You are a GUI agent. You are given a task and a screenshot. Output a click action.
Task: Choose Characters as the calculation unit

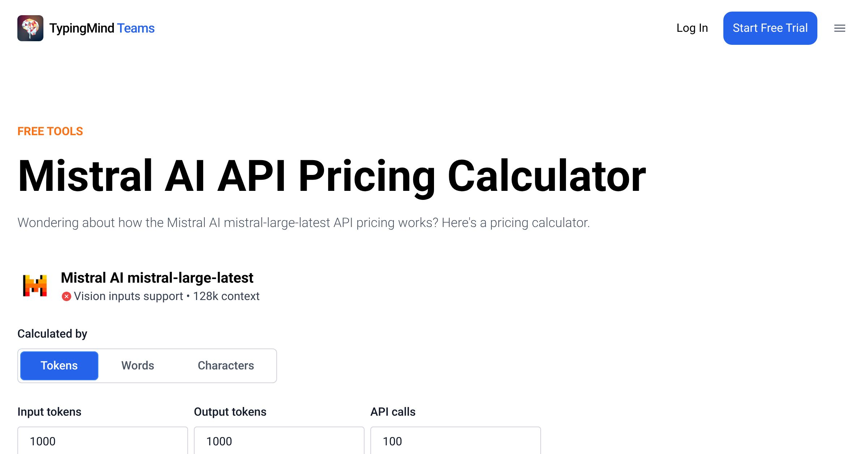[226, 365]
